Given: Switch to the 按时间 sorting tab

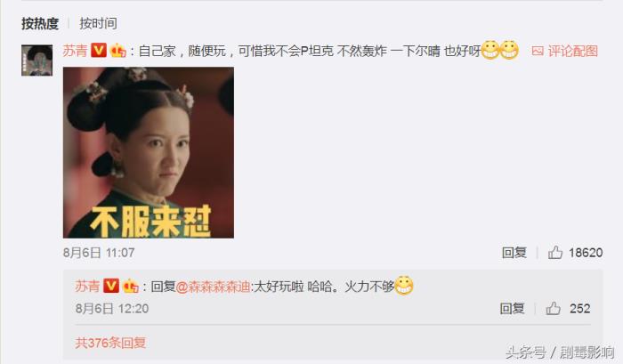Looking at the screenshot, I should 98,23.
